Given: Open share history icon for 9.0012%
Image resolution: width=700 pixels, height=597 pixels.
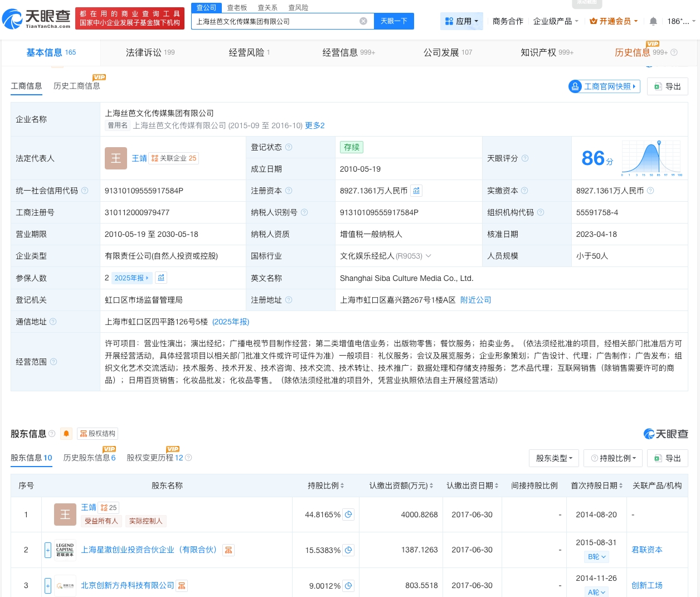Looking at the screenshot, I should (x=348, y=586).
